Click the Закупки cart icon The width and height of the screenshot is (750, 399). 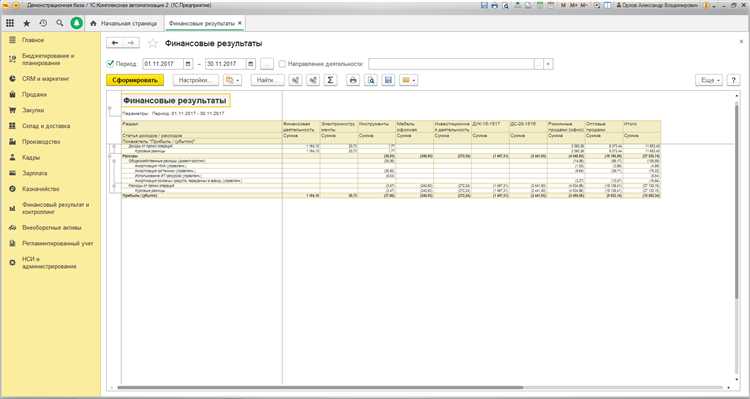(12, 110)
